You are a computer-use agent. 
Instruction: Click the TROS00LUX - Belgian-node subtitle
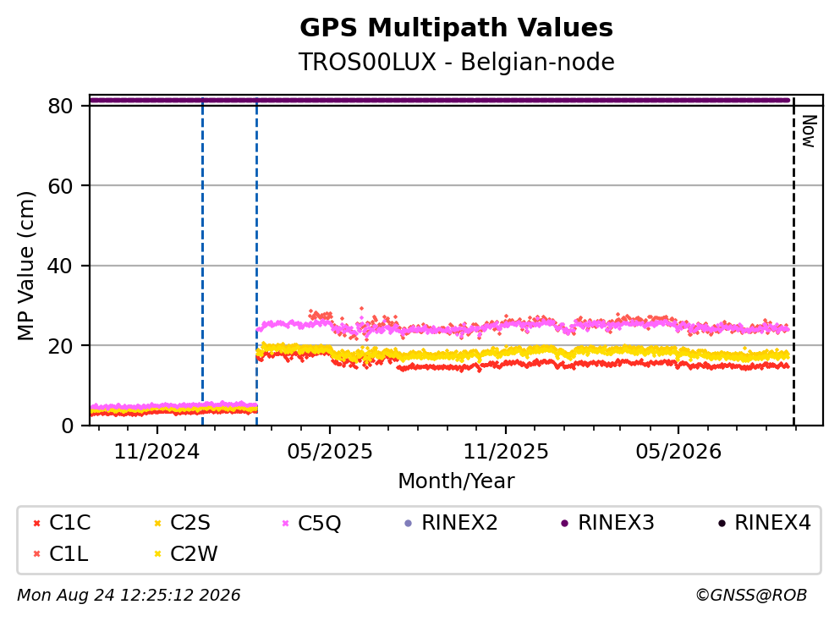point(457,62)
